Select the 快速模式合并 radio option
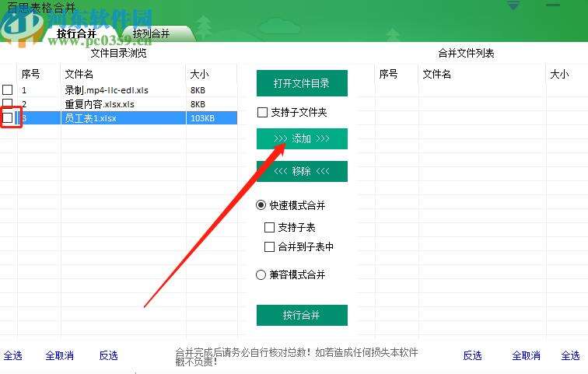 261,205
